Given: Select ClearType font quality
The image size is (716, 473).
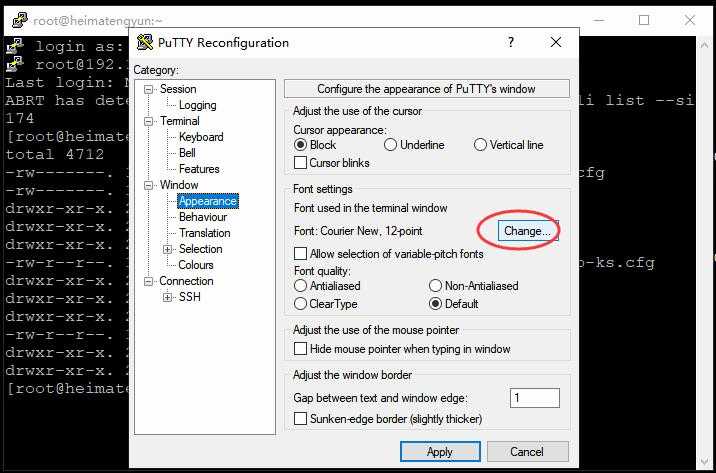Looking at the screenshot, I should pyautogui.click(x=300, y=304).
